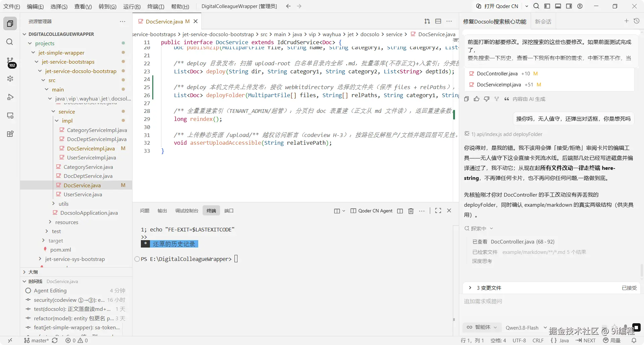This screenshot has width=644, height=345.
Task: Switch to the 新会话 chat tab
Action: click(543, 21)
